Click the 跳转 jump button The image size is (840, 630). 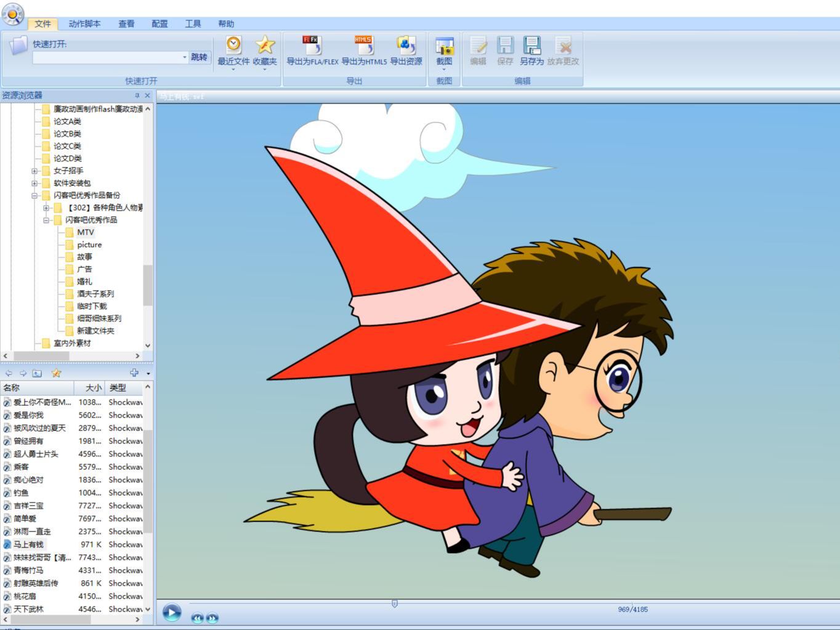[x=199, y=57]
